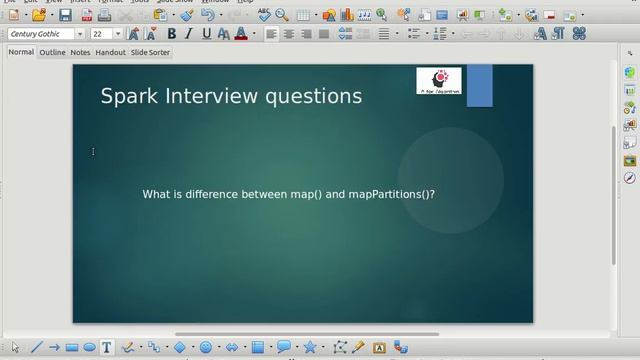Expand the Curve tool dropdown arrow

[x=141, y=347]
